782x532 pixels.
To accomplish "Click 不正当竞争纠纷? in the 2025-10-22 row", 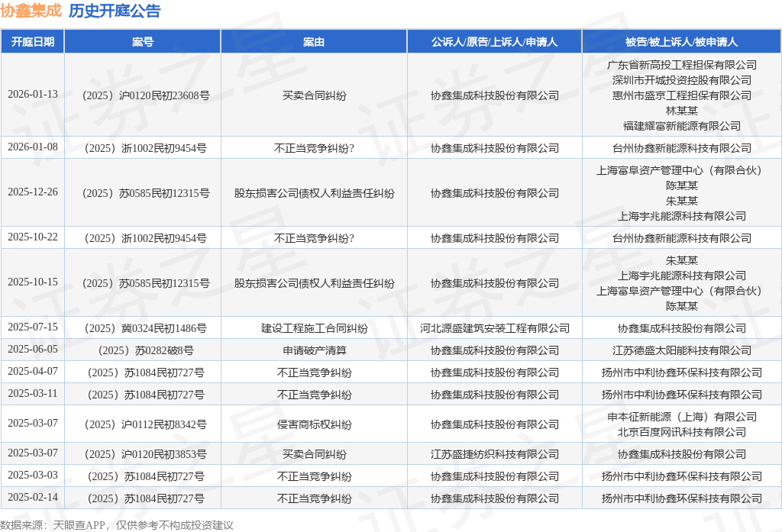I will point(314,238).
